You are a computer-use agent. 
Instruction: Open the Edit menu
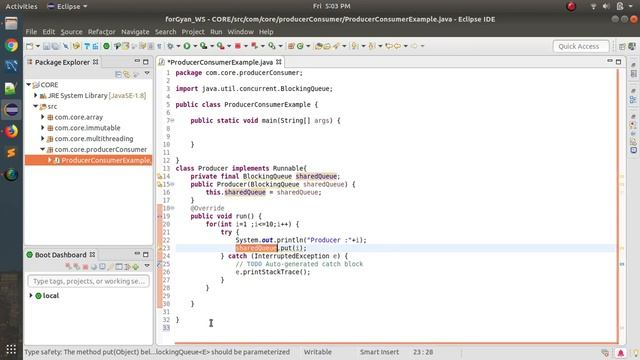pos(49,31)
